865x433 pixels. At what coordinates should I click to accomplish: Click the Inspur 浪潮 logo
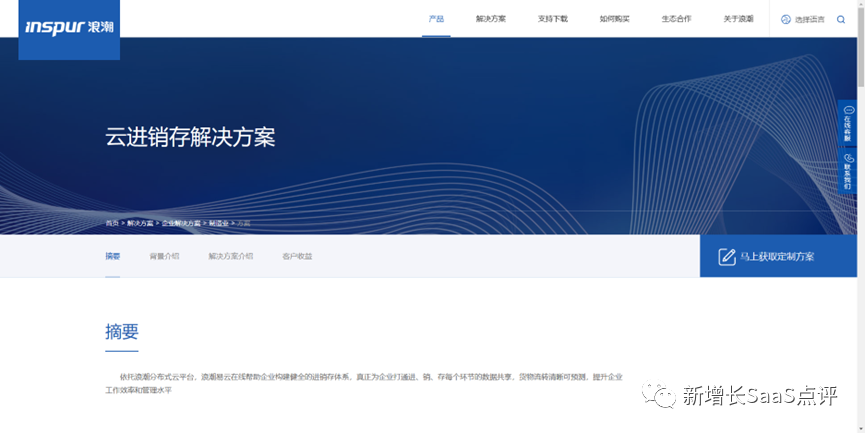coord(69,28)
